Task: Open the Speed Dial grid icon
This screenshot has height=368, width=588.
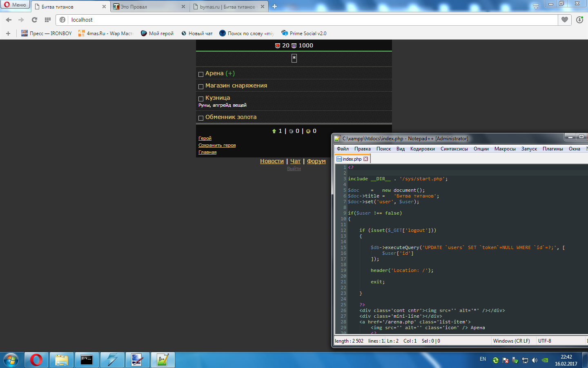Action: pyautogui.click(x=48, y=20)
